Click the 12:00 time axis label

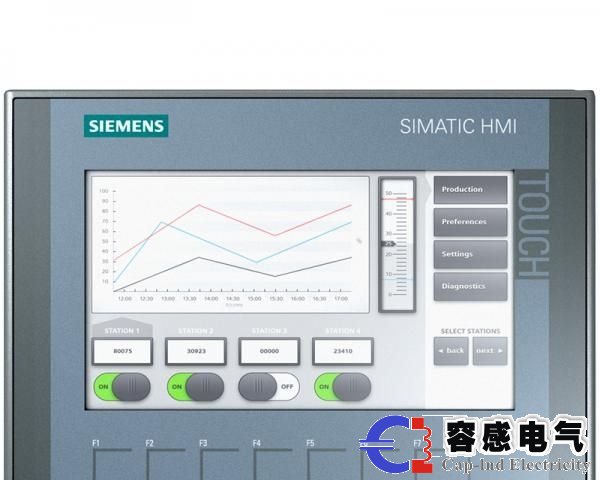(125, 299)
